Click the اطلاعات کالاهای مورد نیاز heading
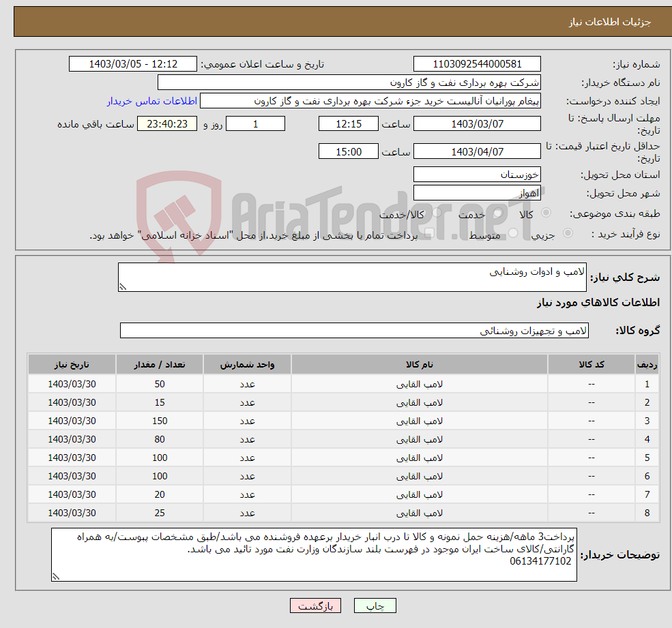The width and height of the screenshot is (672, 628). 598,303
